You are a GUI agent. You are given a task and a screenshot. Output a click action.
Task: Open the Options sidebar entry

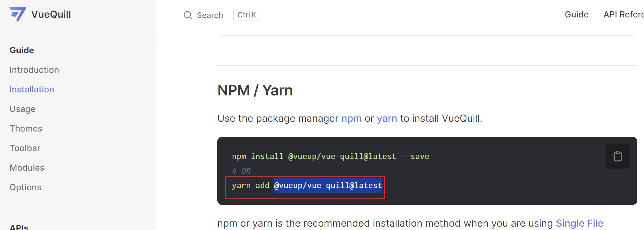[25, 187]
